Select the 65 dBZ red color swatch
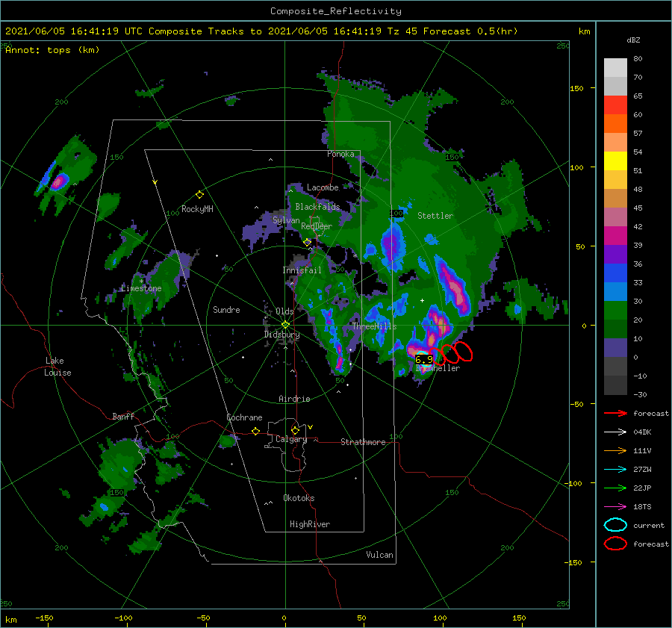 [615, 105]
